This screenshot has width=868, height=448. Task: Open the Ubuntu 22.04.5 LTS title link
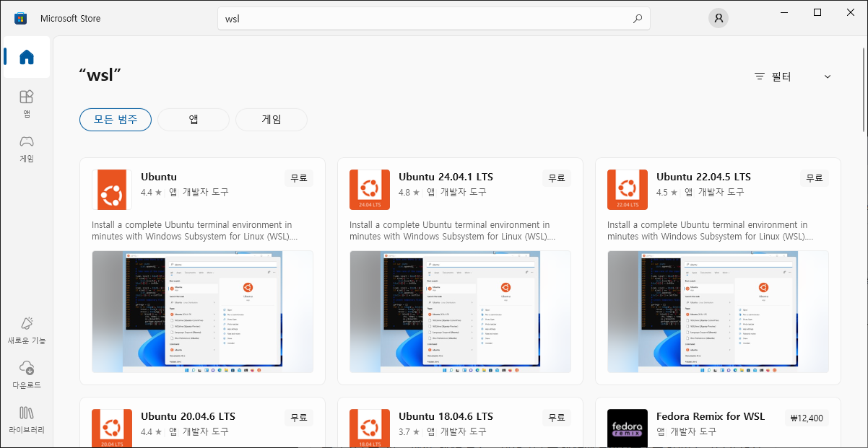tap(703, 177)
